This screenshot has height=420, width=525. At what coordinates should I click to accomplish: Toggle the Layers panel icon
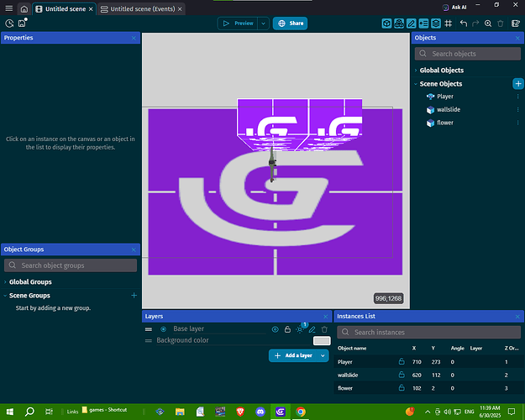(436, 24)
